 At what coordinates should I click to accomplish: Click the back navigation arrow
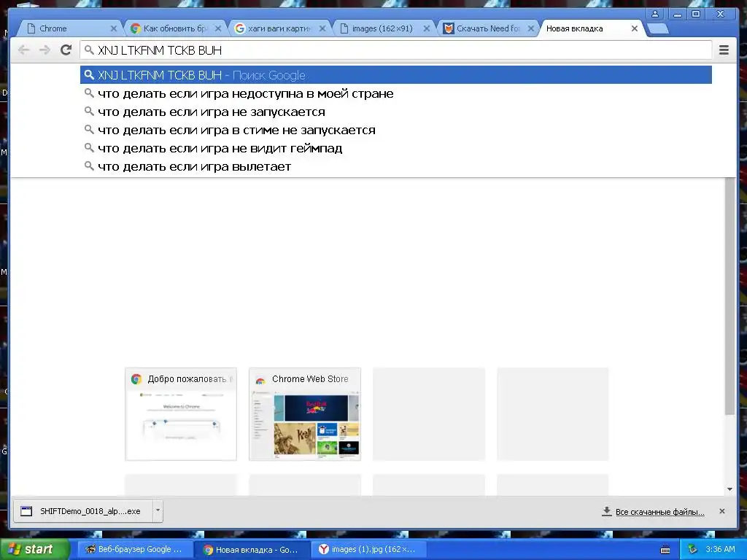pos(24,50)
